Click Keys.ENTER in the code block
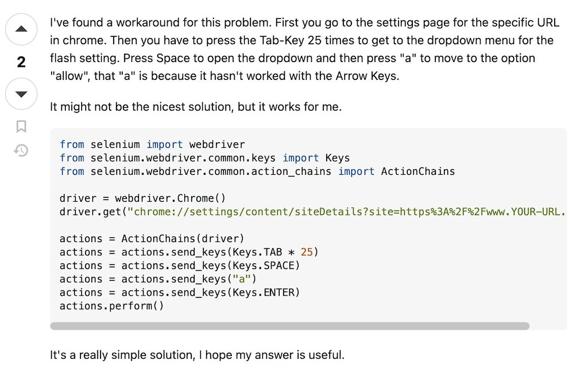This screenshot has height=372, width=588. click(266, 293)
